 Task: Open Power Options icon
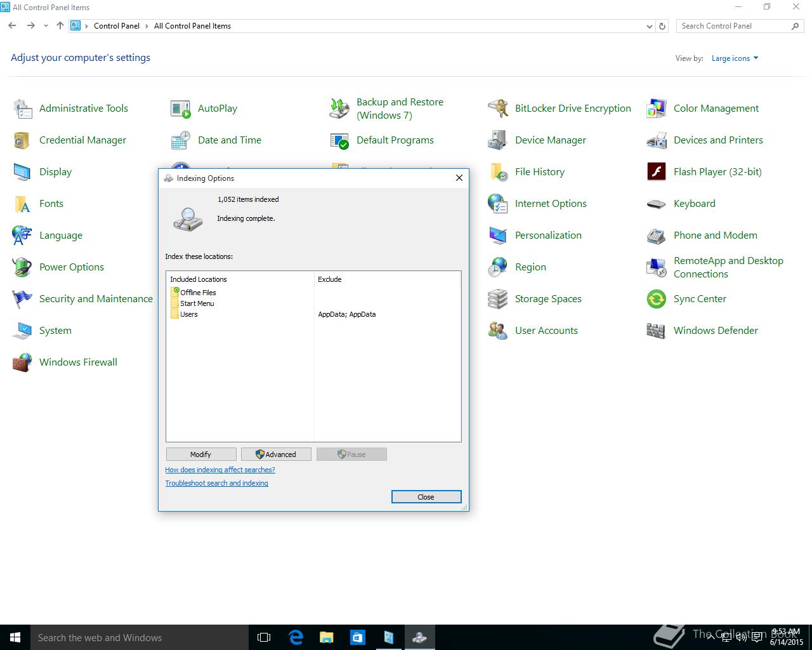click(22, 267)
